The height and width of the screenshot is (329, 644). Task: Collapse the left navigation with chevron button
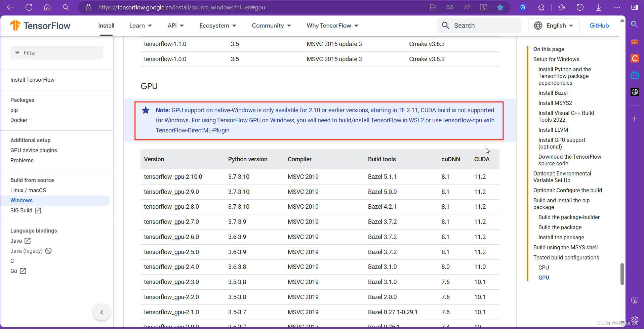click(102, 312)
